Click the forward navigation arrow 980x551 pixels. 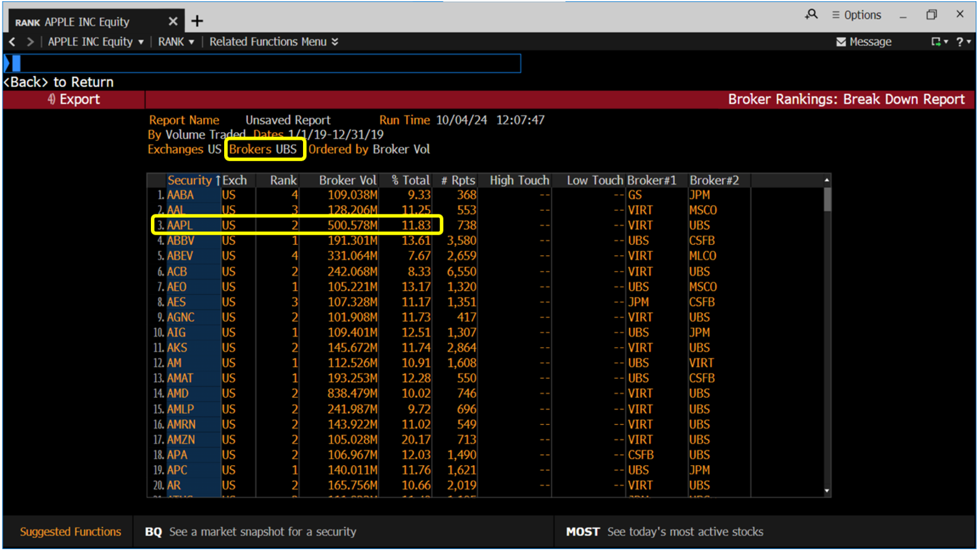[x=30, y=42]
